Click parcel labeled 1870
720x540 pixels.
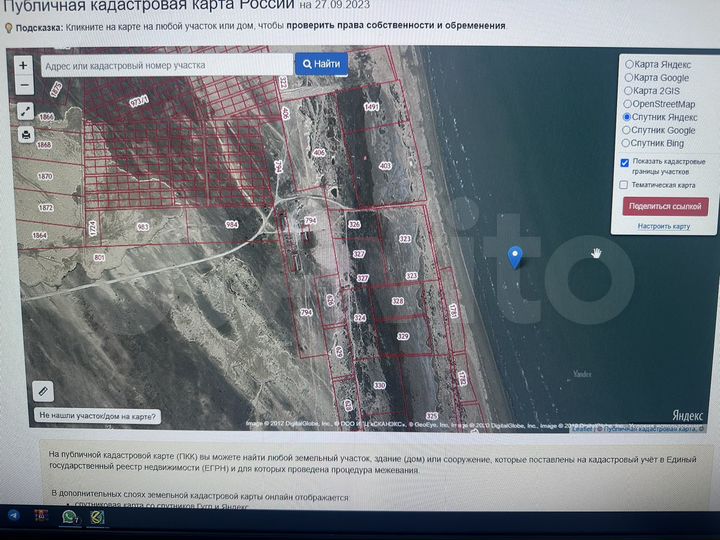45,176
